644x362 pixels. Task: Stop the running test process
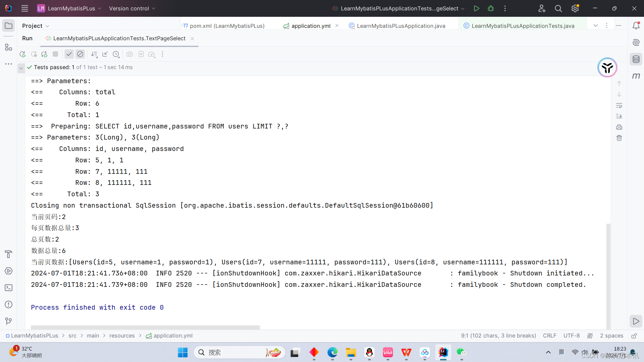pos(55,54)
